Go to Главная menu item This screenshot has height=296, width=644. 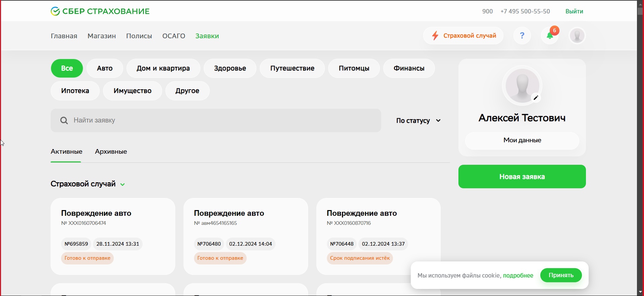pyautogui.click(x=64, y=36)
